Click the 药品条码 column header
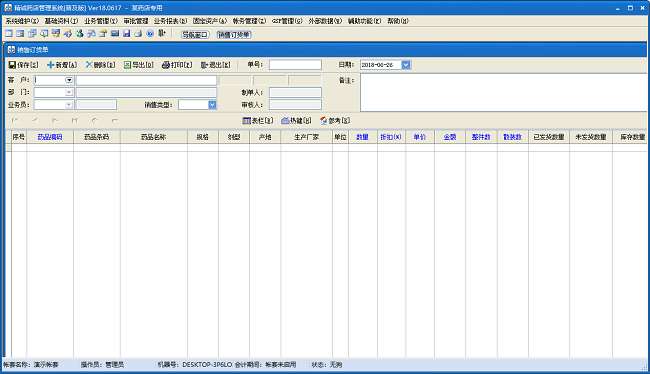 tap(97, 137)
